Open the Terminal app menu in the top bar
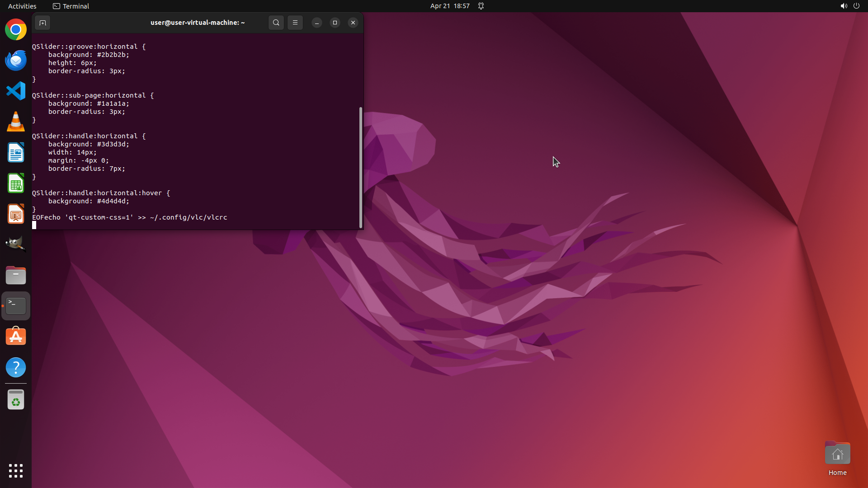The width and height of the screenshot is (868, 488). coord(71,6)
